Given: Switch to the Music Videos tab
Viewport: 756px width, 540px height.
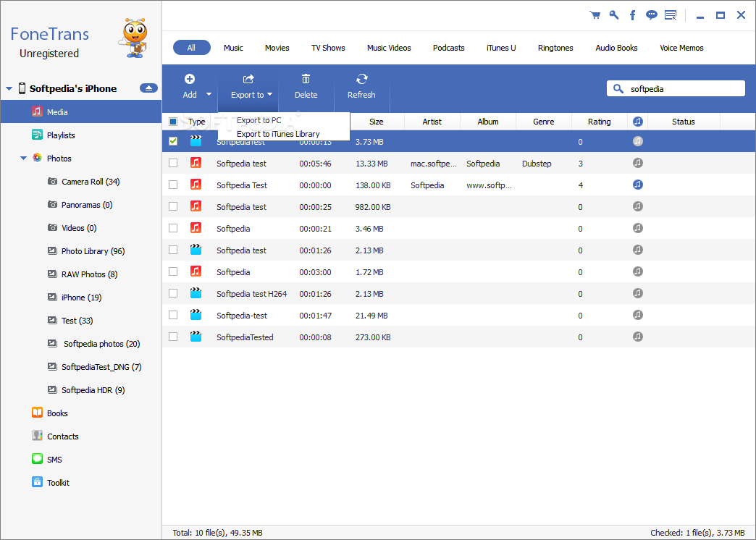Looking at the screenshot, I should pos(389,48).
